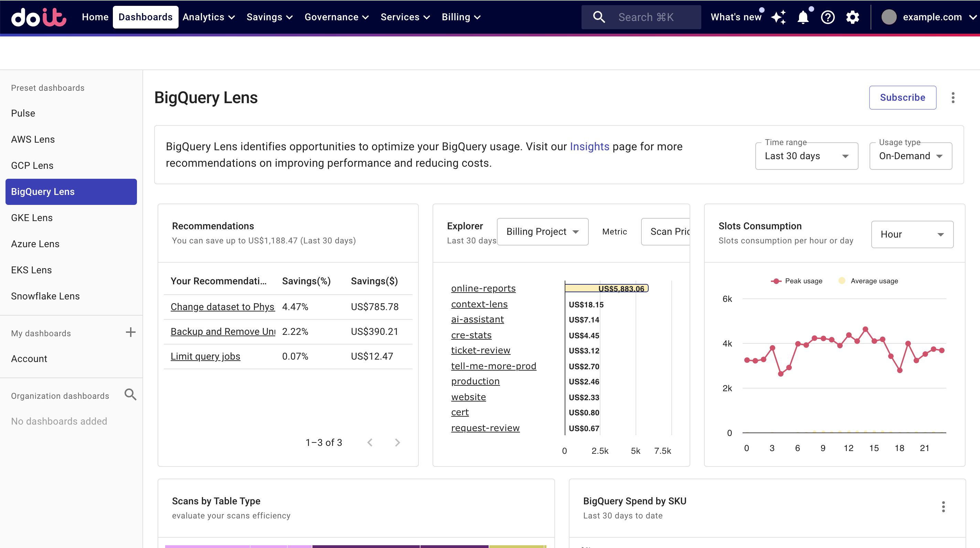Open the settings gear icon
The height and width of the screenshot is (548, 980).
tap(853, 17)
